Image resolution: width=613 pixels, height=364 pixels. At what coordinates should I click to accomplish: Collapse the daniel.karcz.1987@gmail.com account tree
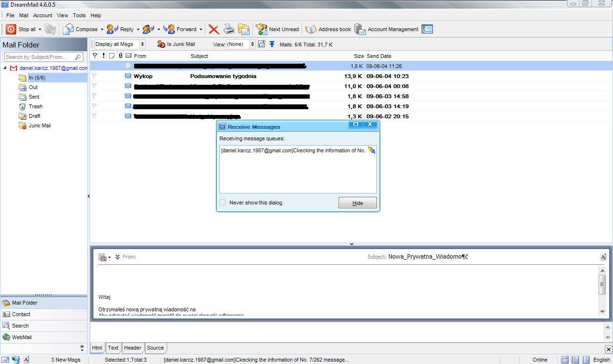(x=5, y=68)
